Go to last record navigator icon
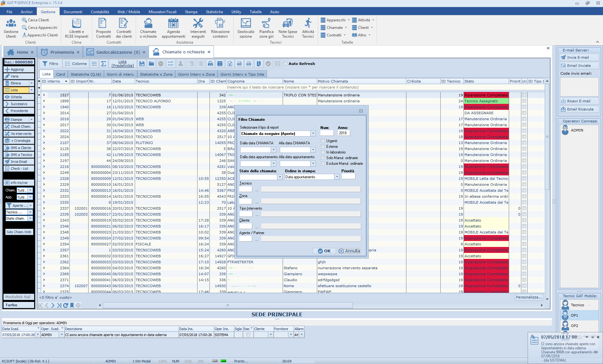603x364 pixels. [59, 305]
